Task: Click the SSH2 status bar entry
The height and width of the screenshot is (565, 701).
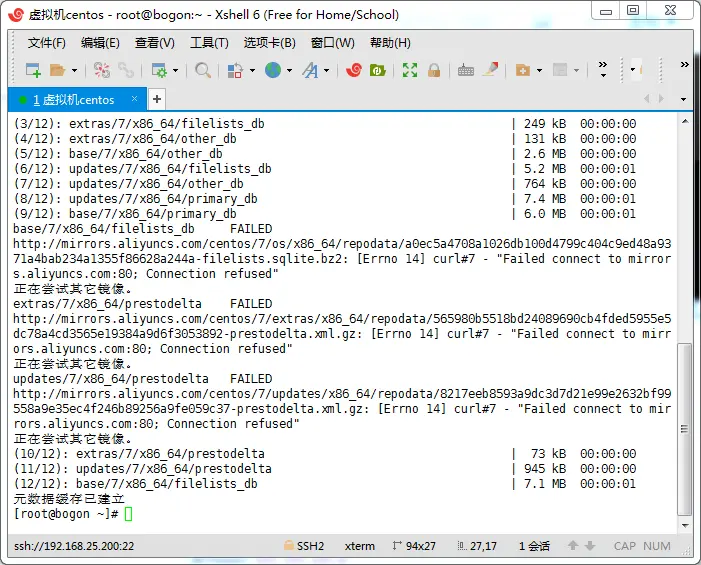Action: coord(304,546)
